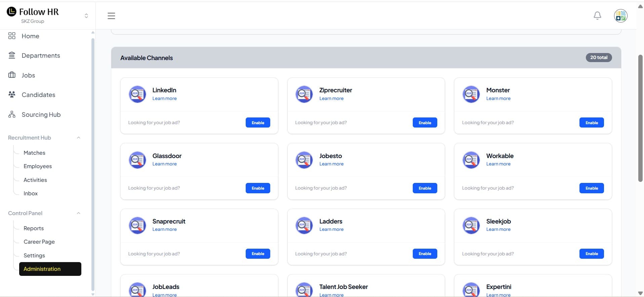
Task: Open Snaprecruit Learn more link
Action: (x=164, y=229)
